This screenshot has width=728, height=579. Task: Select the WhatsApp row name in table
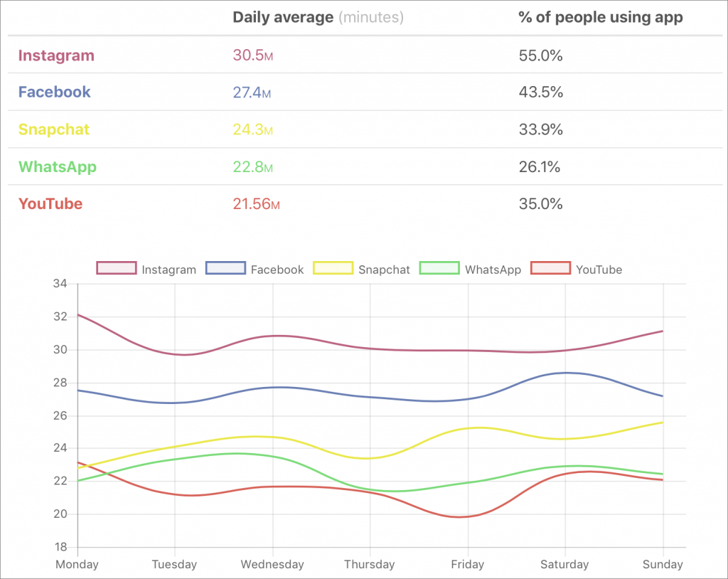coord(58,167)
